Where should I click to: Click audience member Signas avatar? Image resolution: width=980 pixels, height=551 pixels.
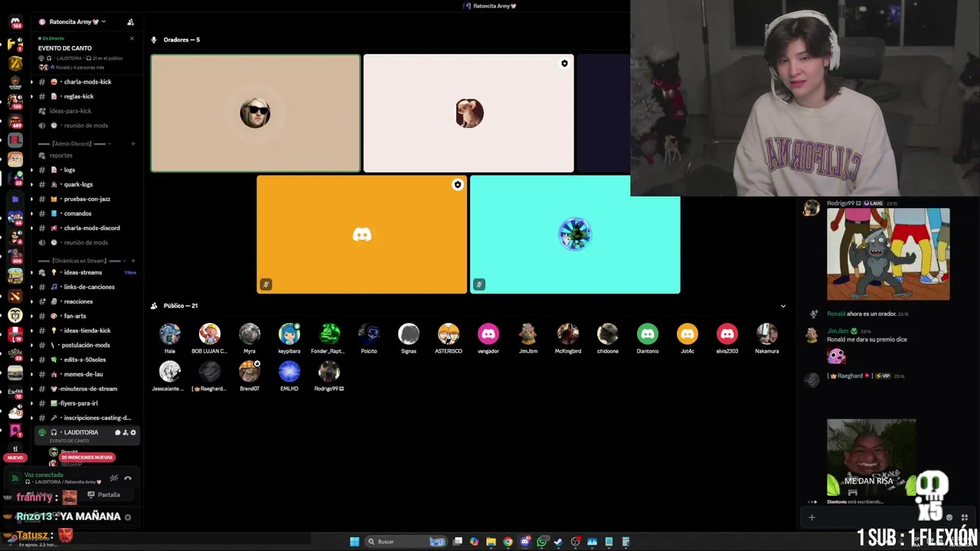coord(409,334)
